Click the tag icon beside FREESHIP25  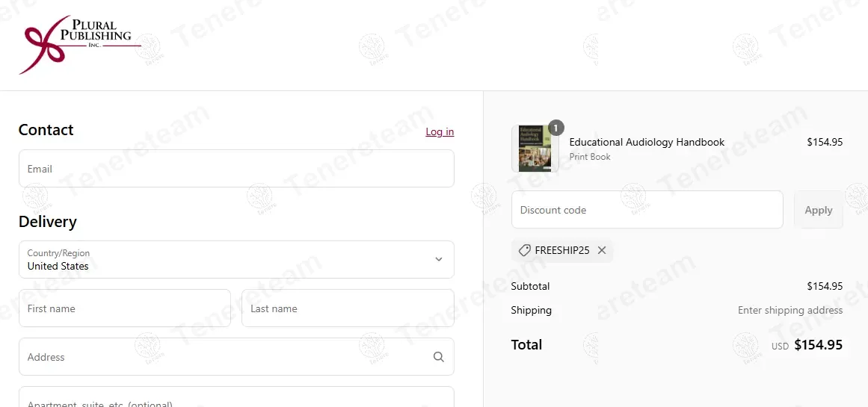[x=525, y=251]
